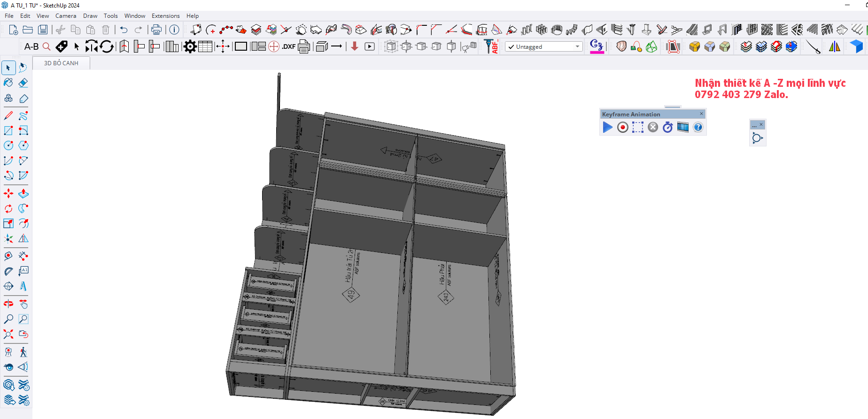Image resolution: width=868 pixels, height=419 pixels.
Task: Open the Extensions menu
Action: [165, 16]
